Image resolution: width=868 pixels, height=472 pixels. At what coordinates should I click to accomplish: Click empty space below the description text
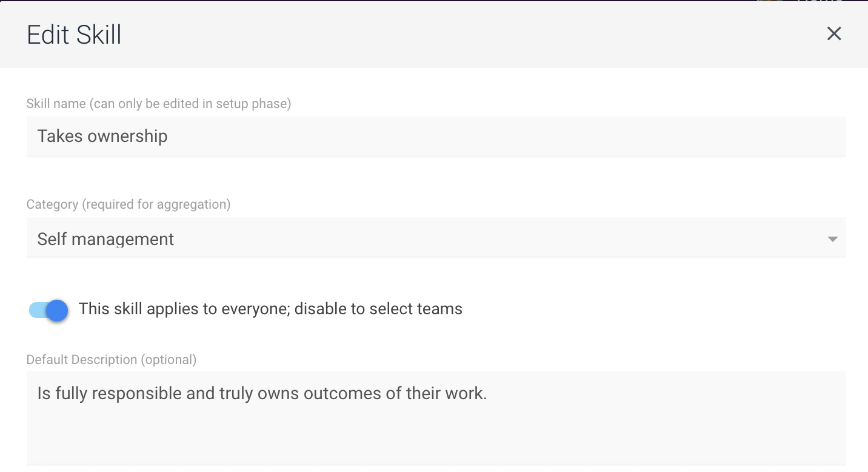[436, 438]
